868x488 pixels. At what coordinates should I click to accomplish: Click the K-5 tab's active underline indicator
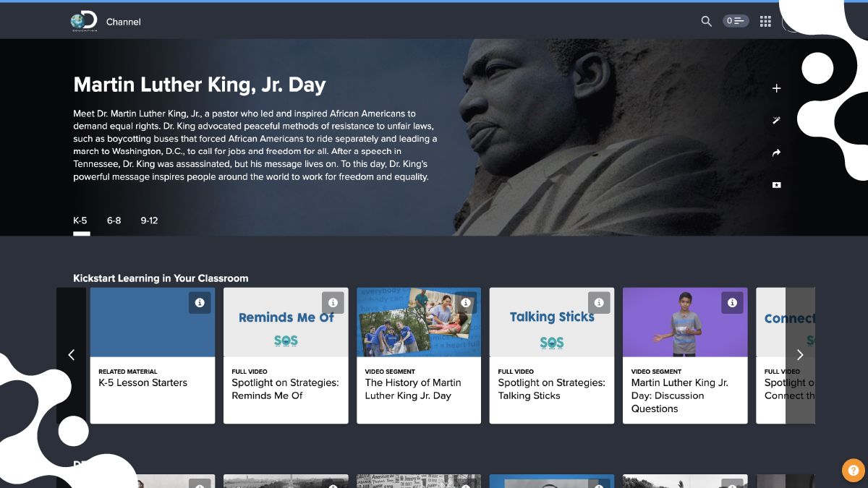coord(81,233)
